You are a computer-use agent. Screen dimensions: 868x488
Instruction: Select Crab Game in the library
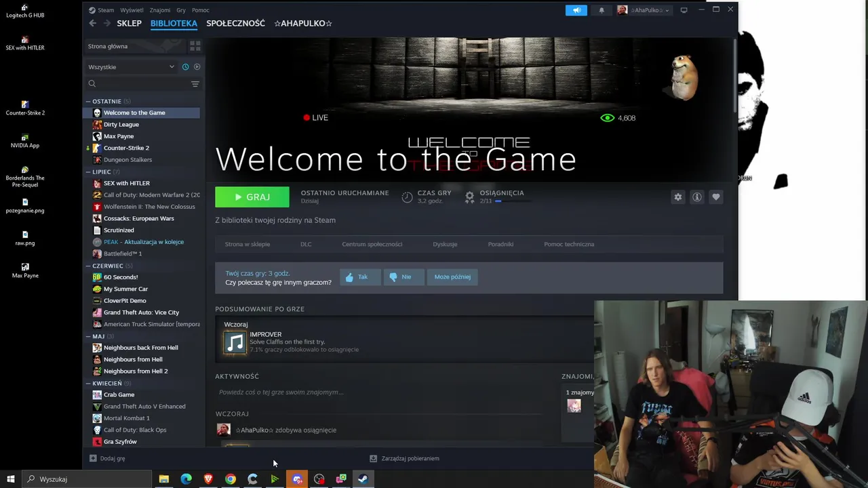point(142,394)
